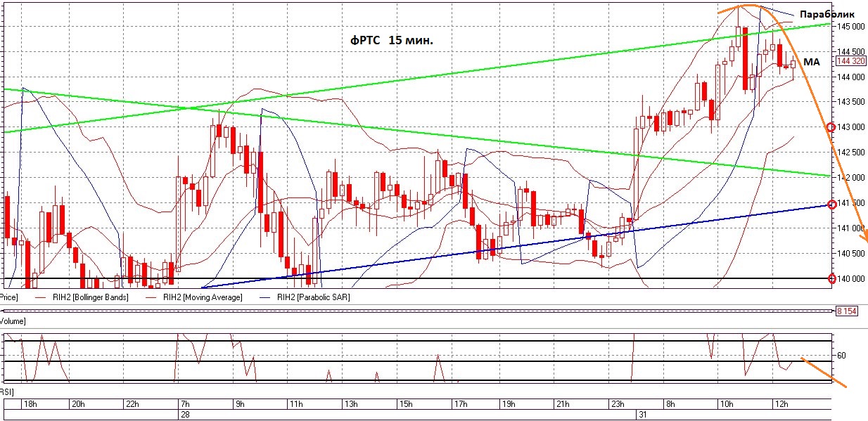
Task: Click the RIH2 [Moving Average] legend entry
Action: click(193, 297)
